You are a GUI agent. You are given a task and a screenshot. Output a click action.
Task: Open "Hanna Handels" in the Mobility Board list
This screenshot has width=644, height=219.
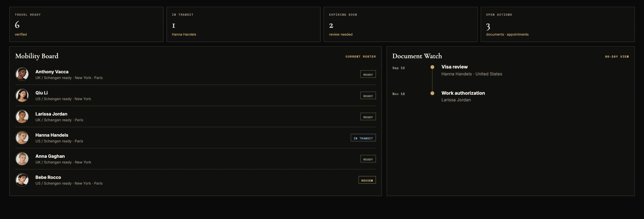click(x=52, y=135)
